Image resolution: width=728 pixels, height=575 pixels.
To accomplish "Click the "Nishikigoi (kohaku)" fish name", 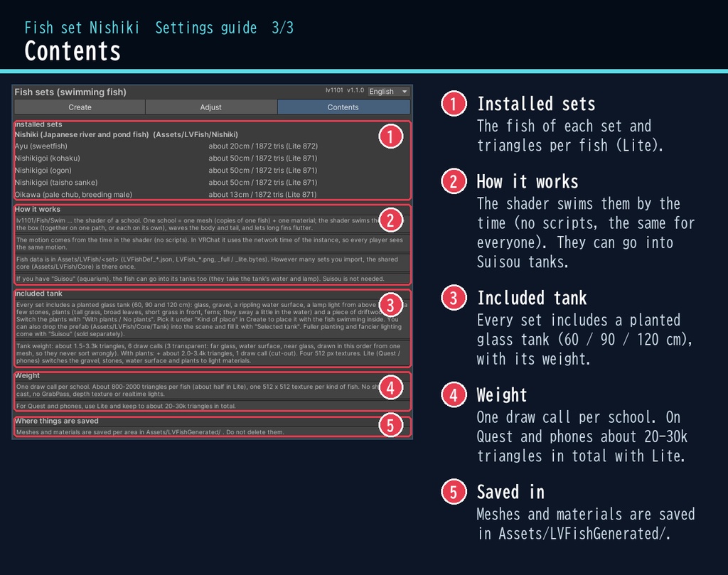I will pos(48,158).
